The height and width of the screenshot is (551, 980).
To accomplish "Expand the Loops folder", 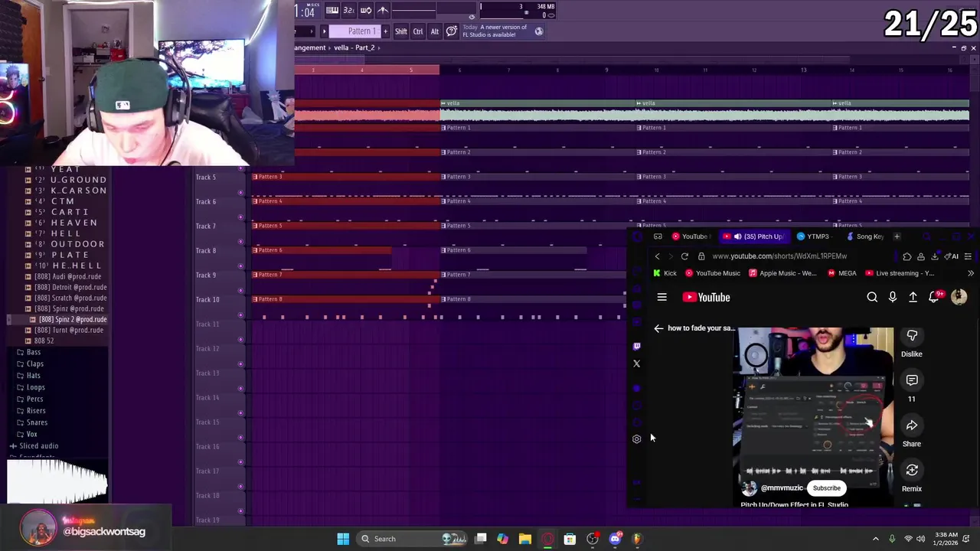I will (31, 387).
